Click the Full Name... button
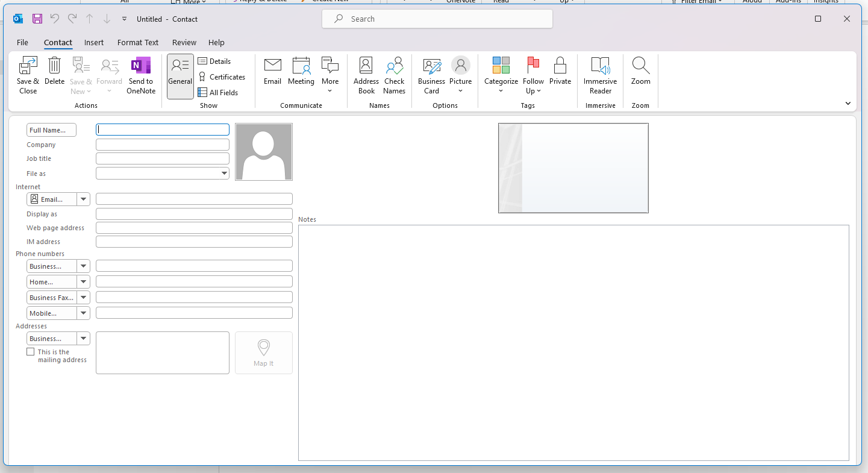This screenshot has height=473, width=868. (x=52, y=130)
